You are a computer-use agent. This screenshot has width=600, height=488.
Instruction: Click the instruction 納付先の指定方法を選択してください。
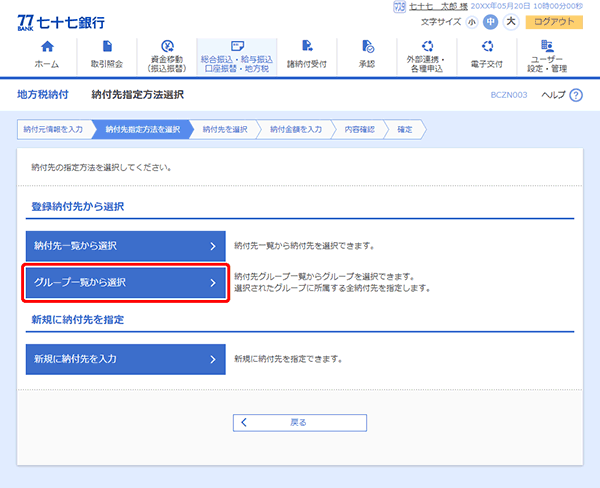tap(101, 167)
